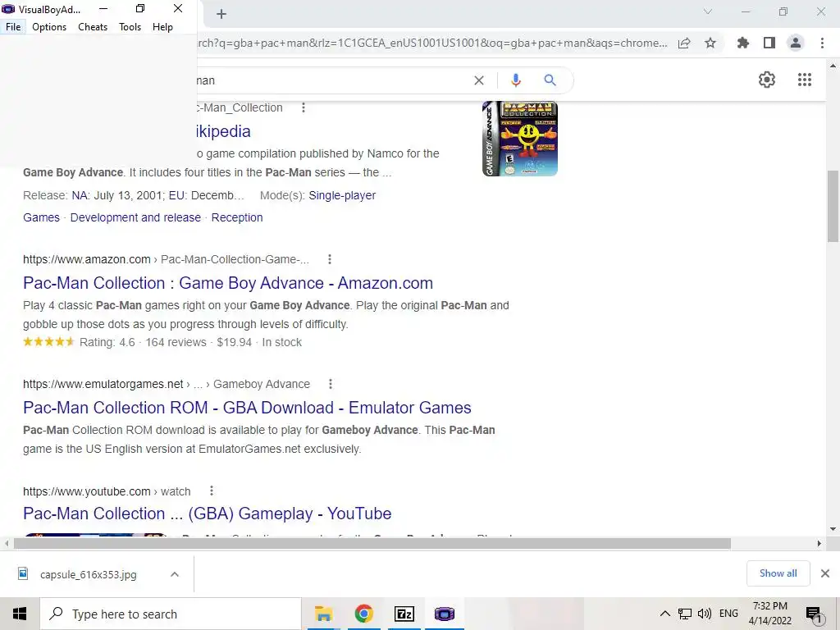
Task: Click inside the Google search field
Action: (332, 80)
